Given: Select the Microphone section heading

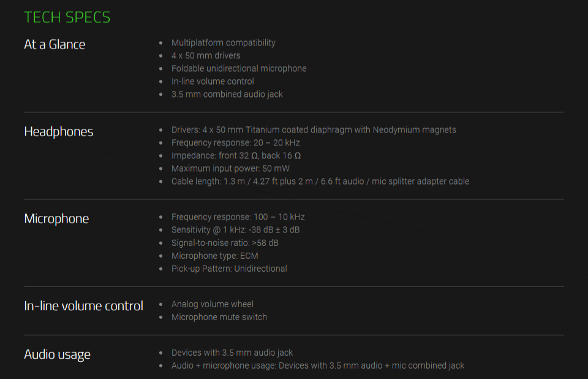Looking at the screenshot, I should click(56, 218).
